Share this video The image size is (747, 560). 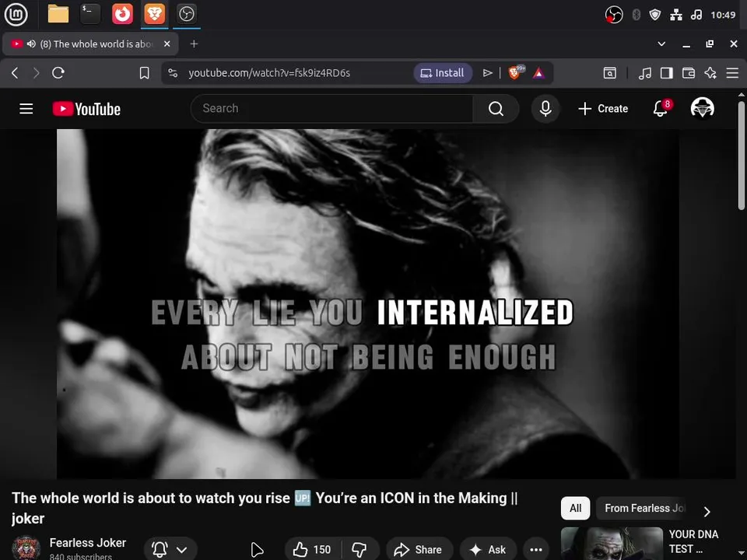point(419,550)
